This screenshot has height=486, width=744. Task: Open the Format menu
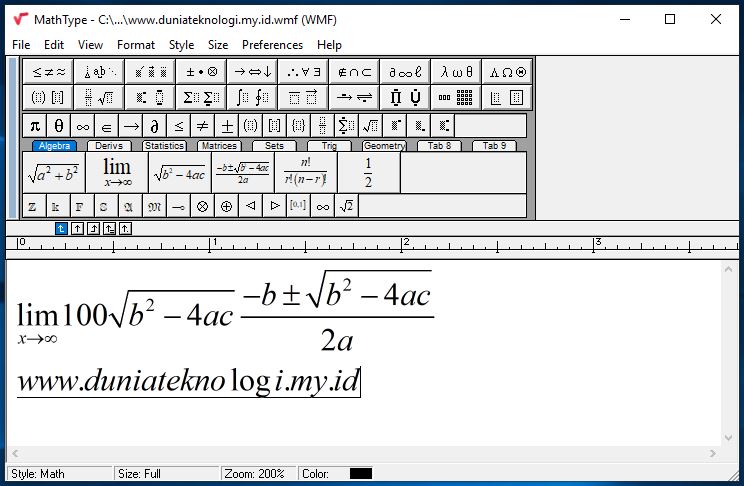[136, 45]
